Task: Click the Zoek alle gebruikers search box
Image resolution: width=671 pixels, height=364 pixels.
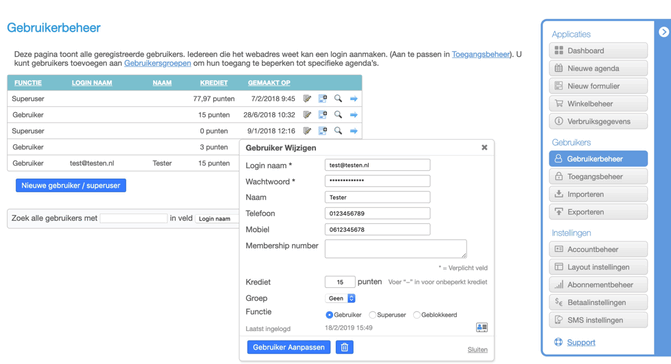Action: tap(134, 219)
